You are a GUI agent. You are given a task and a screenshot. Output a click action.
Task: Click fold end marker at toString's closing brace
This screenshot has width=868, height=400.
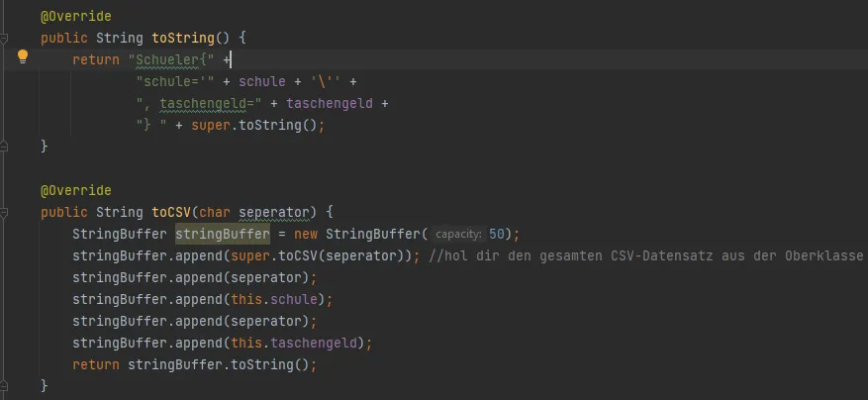tap(3, 147)
